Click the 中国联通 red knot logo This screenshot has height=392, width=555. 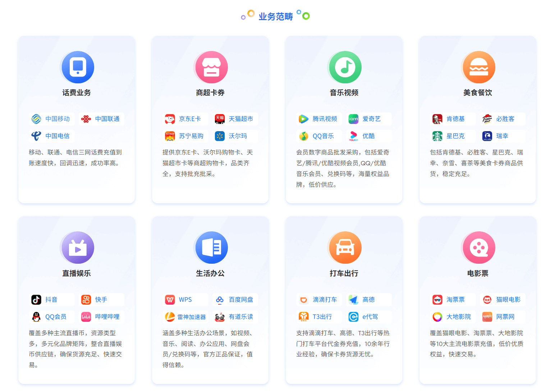(86, 119)
